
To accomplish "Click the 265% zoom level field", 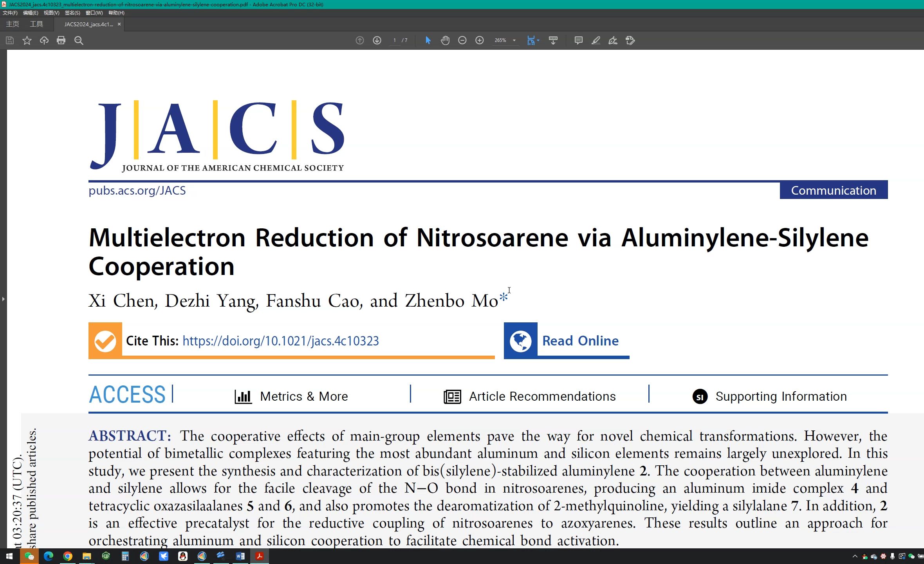I will pos(500,40).
